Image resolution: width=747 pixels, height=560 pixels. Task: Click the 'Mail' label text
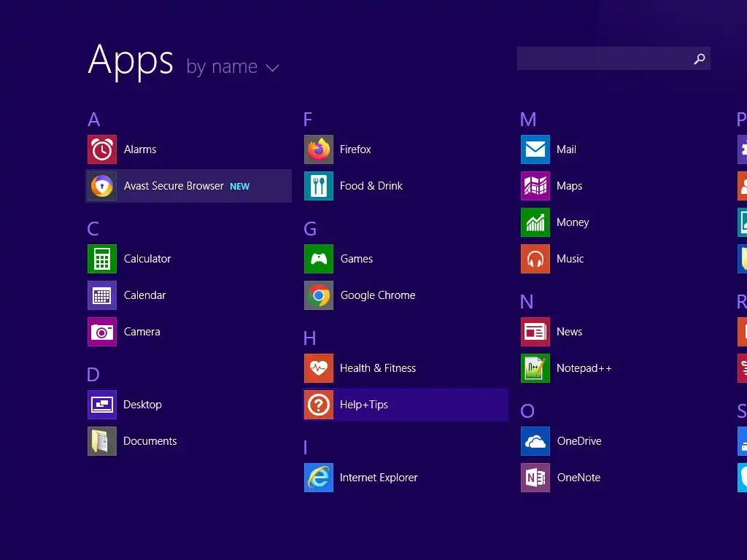pyautogui.click(x=566, y=149)
